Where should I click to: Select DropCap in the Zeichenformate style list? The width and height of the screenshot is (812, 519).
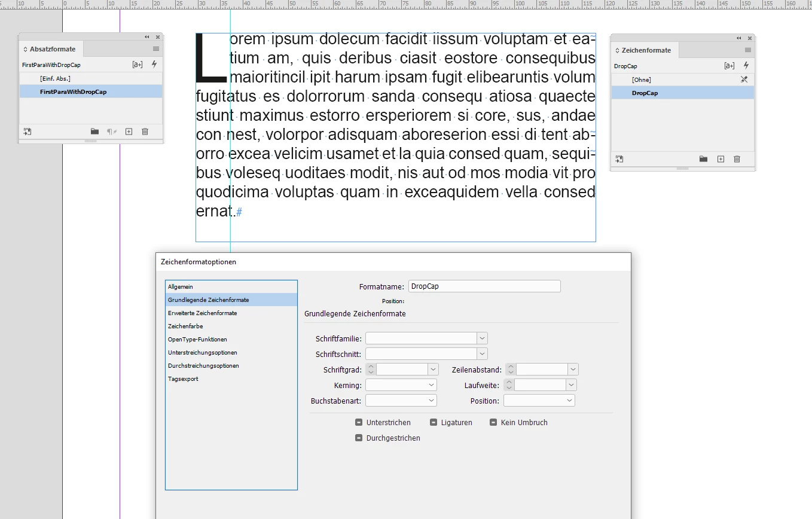click(x=683, y=93)
